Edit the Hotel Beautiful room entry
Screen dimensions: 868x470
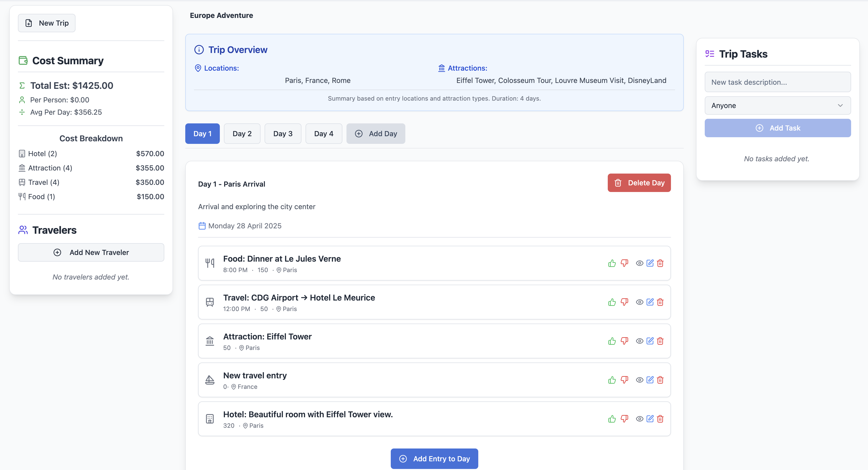click(650, 419)
